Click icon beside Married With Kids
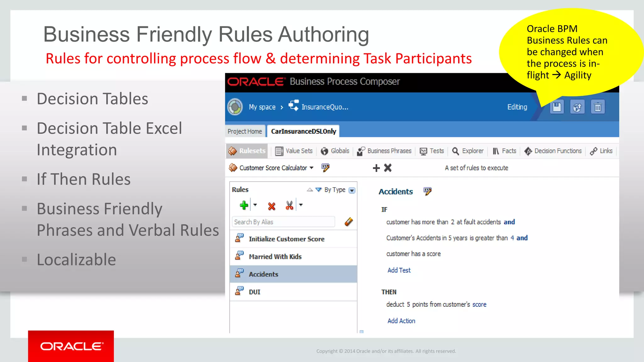Screen dimensions: 644x362 click(239, 255)
